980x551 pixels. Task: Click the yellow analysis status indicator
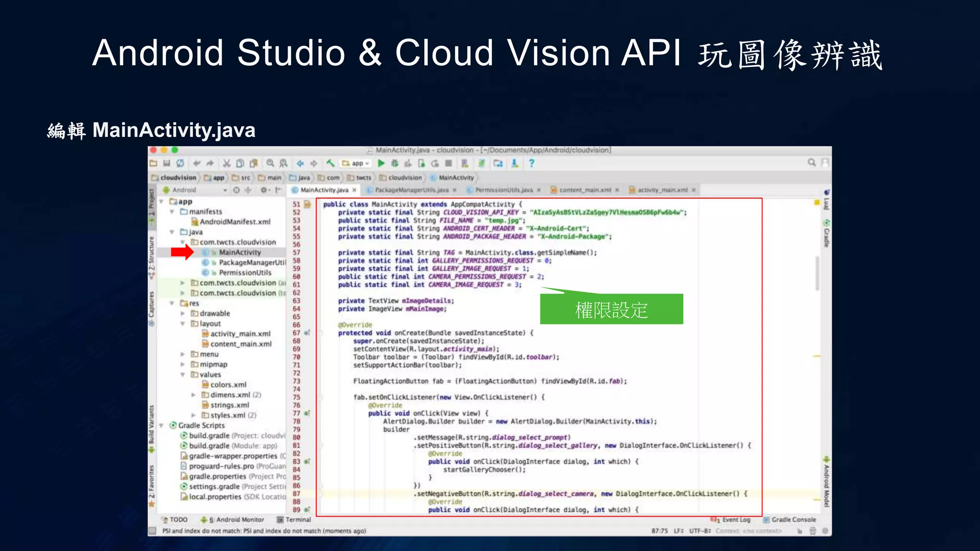pyautogui.click(x=817, y=203)
